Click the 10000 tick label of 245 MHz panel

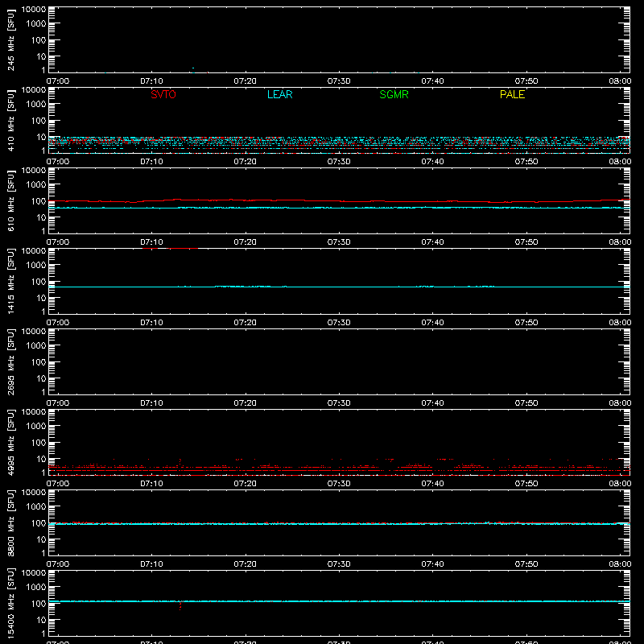34,10
